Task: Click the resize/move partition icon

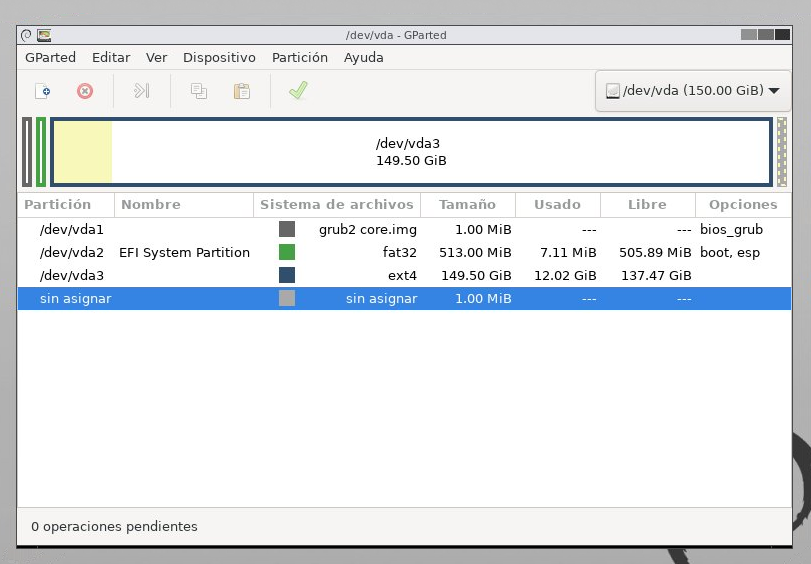Action: tap(141, 91)
